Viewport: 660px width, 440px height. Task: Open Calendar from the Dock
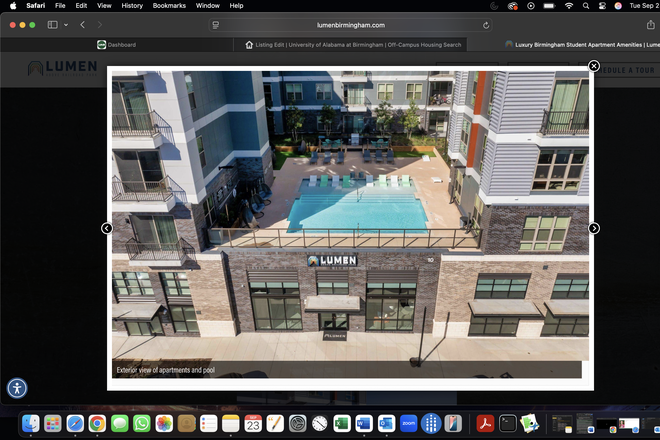(253, 424)
